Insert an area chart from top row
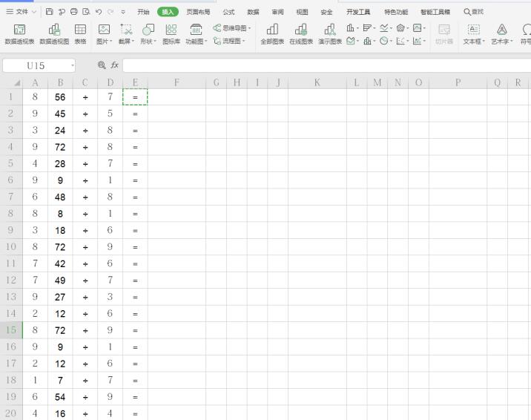 (x=419, y=27)
